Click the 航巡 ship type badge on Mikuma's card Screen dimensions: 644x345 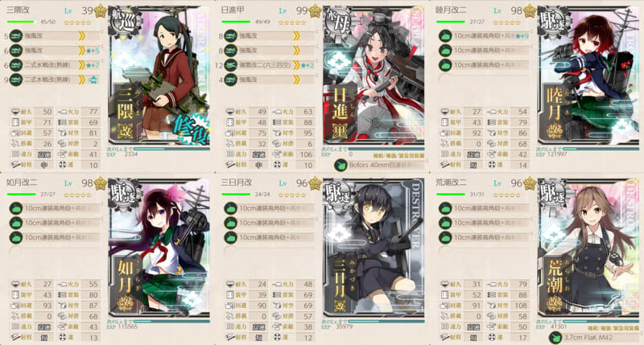(126, 22)
